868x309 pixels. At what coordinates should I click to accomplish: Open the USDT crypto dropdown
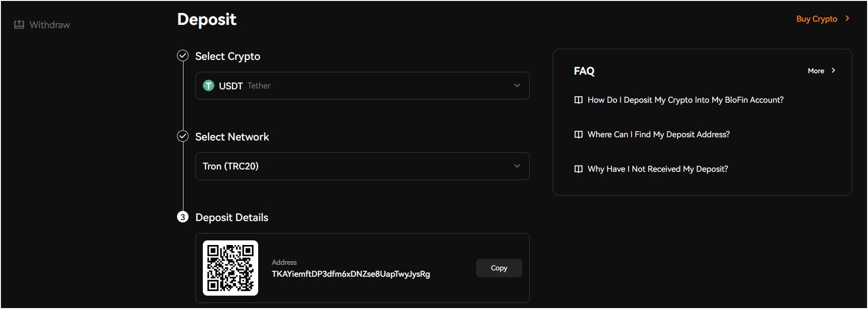click(362, 86)
